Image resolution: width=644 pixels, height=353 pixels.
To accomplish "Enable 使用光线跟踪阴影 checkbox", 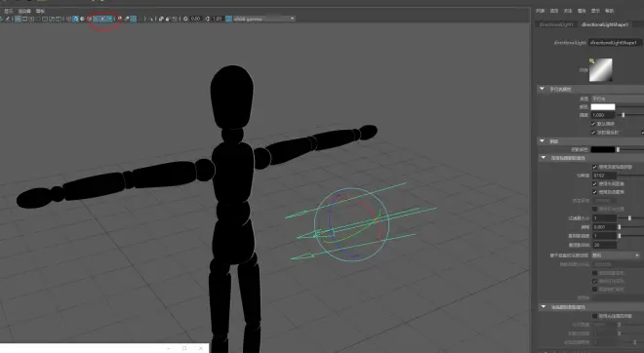I will click(594, 316).
